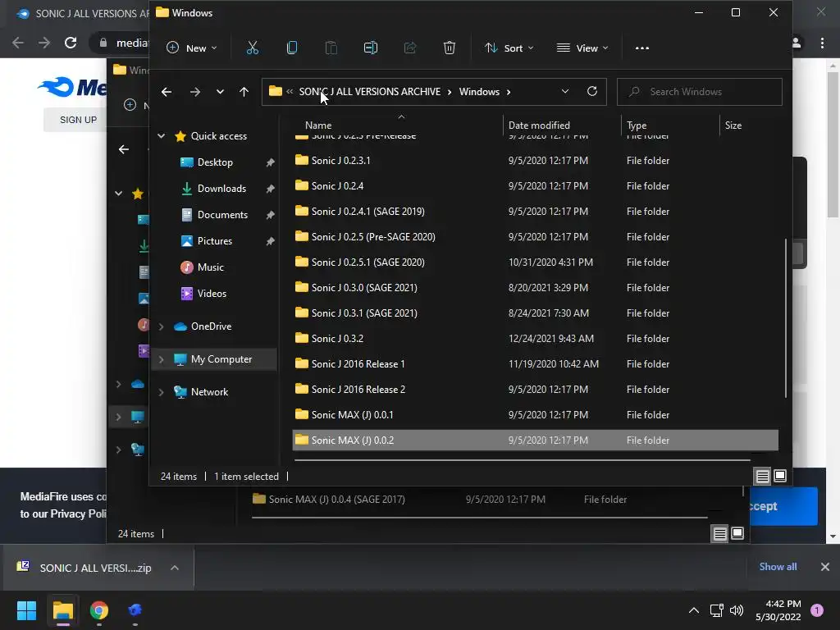Click SONIC J ALL VERSIONS ARCHIVE breadcrumb
Screen dimensions: 840x630
[370, 92]
